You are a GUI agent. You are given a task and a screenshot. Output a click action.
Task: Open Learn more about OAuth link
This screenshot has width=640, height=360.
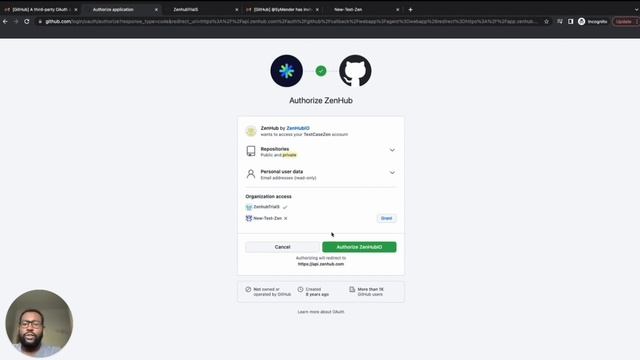[321, 312]
